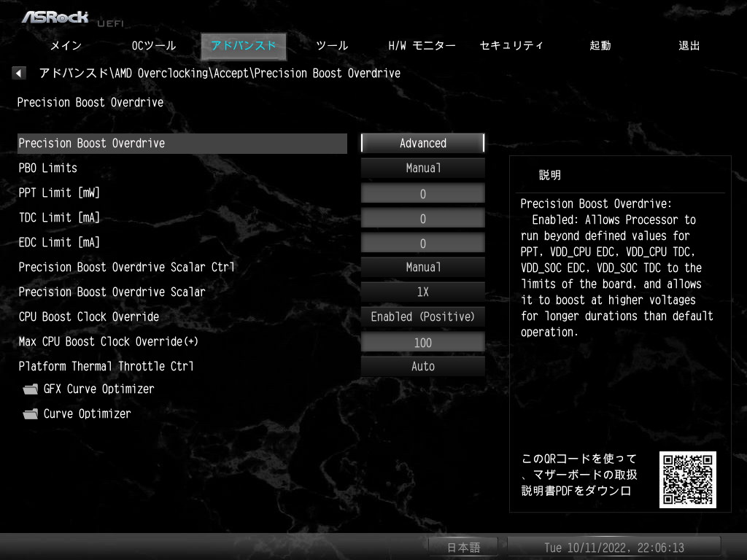Select Max CPU Boost Clock Override(+) label
The height and width of the screenshot is (560, 747).
coord(108,341)
